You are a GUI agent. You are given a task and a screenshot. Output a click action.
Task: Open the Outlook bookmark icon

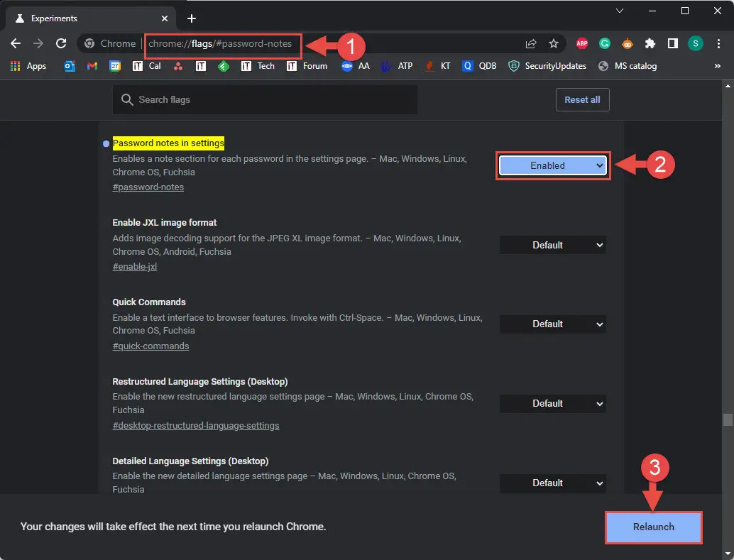[70, 66]
